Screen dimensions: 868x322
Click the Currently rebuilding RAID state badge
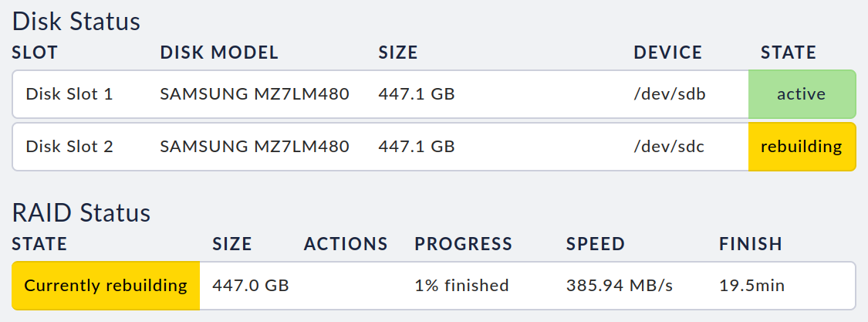(x=106, y=286)
